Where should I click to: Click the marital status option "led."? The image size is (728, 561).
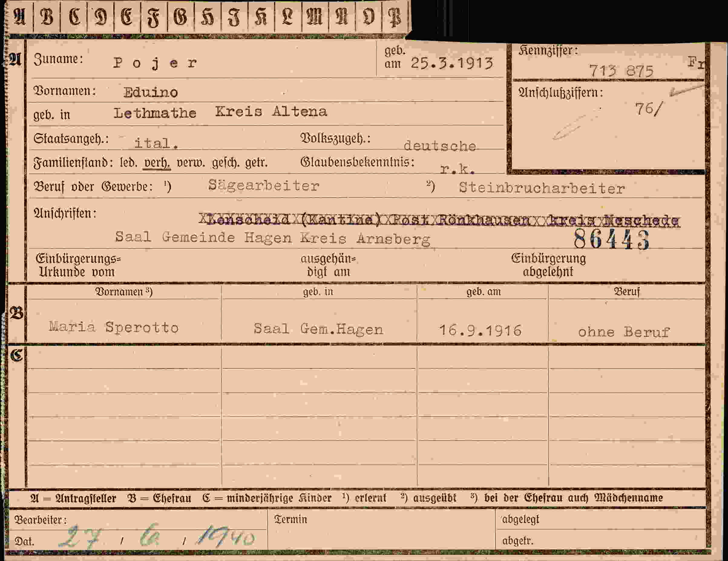129,163
